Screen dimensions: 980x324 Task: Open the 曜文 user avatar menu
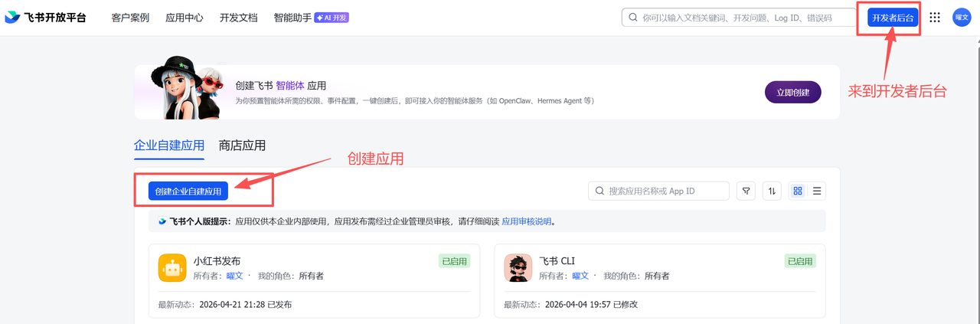click(x=962, y=17)
